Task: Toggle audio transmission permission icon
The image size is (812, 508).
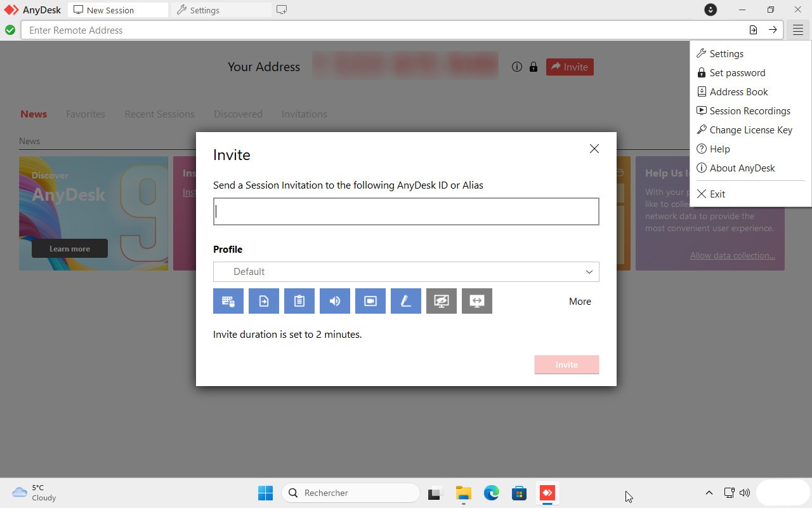Action: pos(335,301)
